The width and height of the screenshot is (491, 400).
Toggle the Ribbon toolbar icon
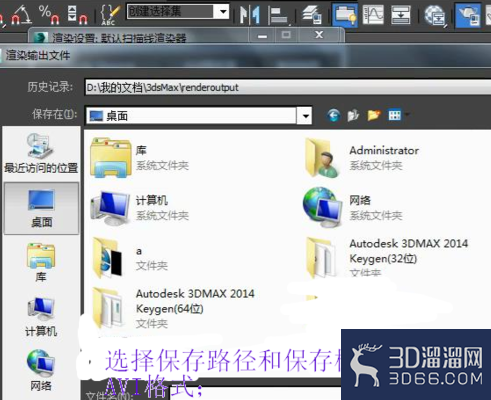coord(346,15)
